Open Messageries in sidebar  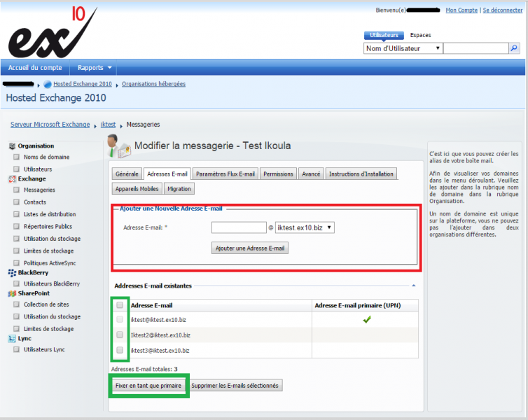tap(39, 190)
